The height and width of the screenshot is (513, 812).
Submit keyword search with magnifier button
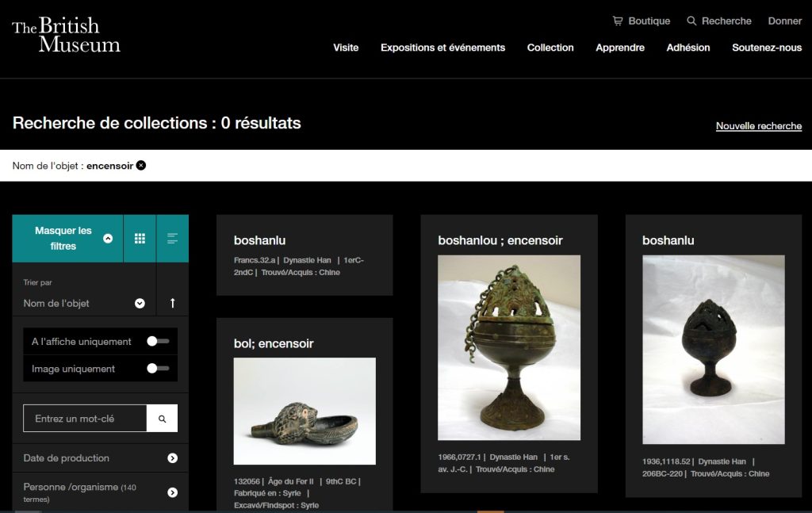[162, 419]
